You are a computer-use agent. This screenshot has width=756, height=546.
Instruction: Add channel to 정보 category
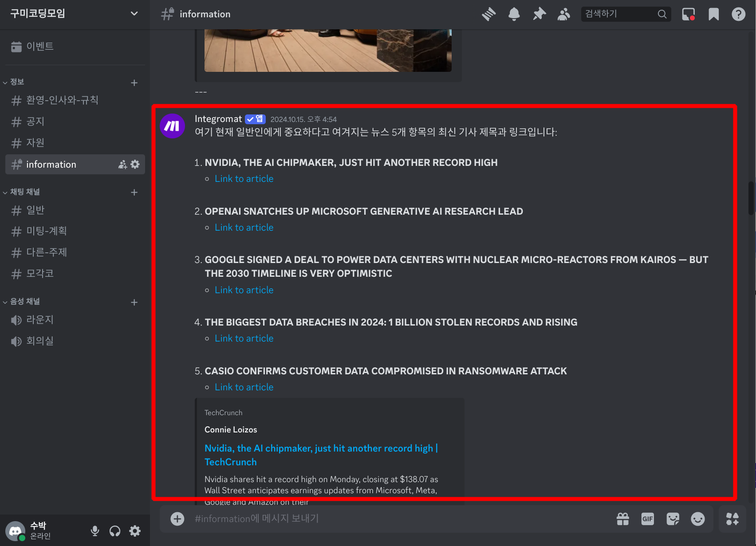point(134,82)
